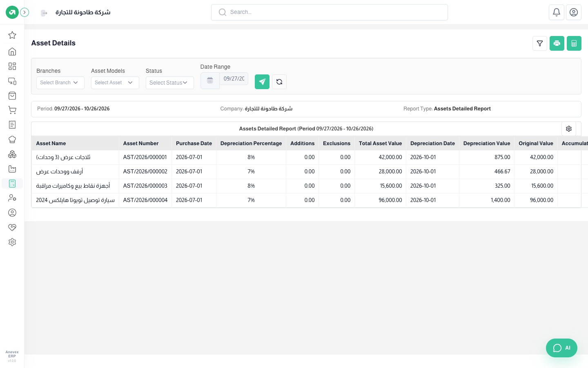This screenshot has width=588, height=368.
Task: Open user profile menu icon
Action: click(574, 12)
